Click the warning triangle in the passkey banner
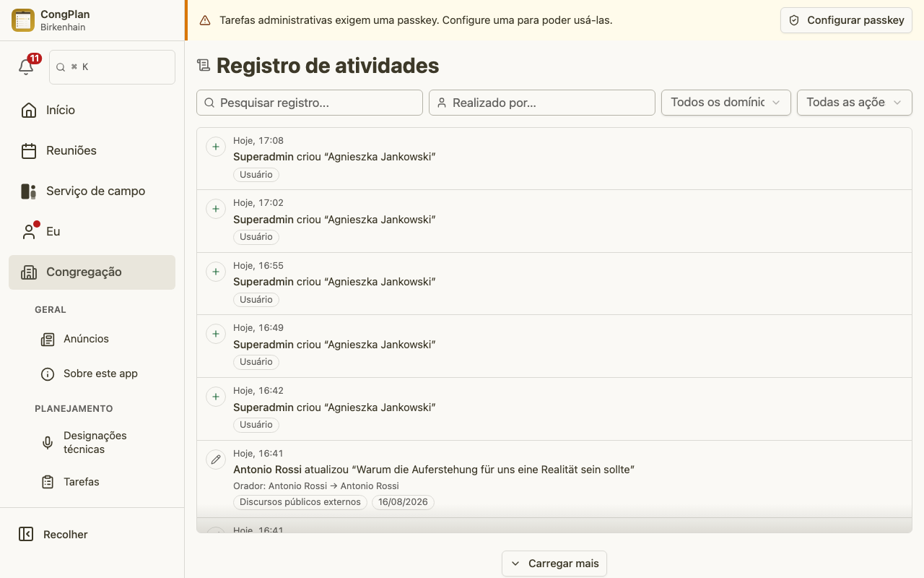The image size is (924, 578). (x=205, y=20)
